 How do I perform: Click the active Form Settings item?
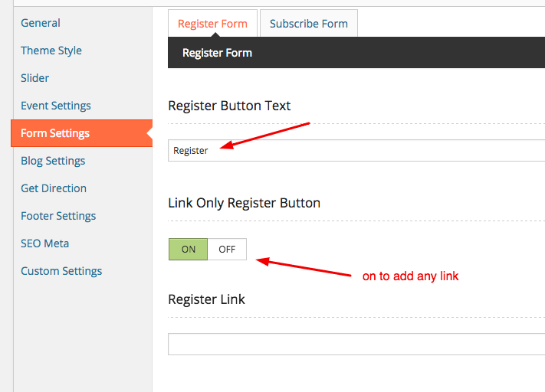(55, 133)
